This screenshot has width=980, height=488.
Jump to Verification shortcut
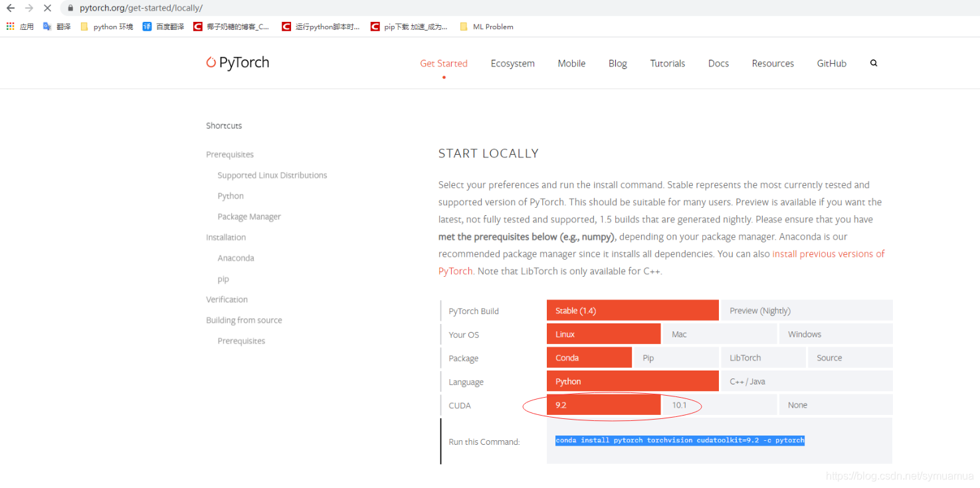click(x=227, y=299)
